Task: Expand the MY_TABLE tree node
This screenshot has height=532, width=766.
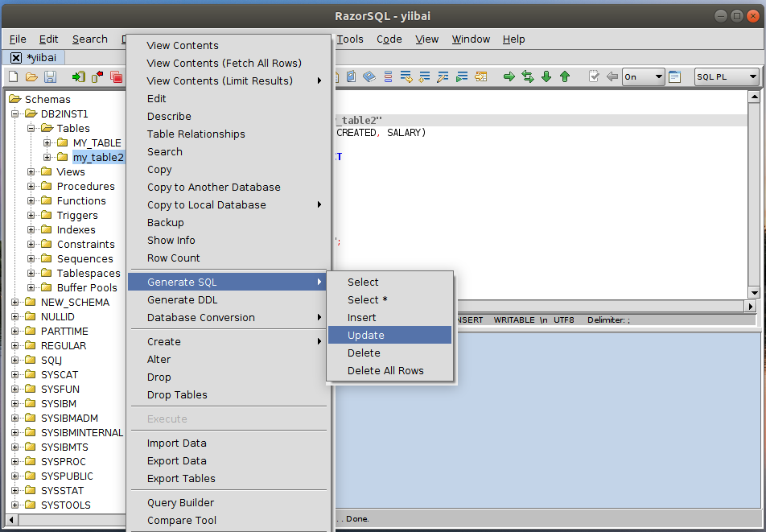Action: point(47,142)
